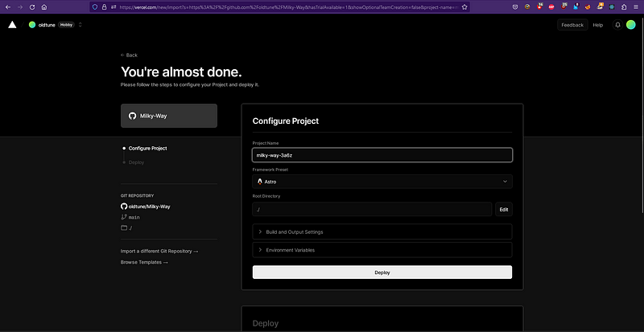Viewport: 644px width, 332px height.
Task: Open the notifications bell
Action: click(x=617, y=25)
